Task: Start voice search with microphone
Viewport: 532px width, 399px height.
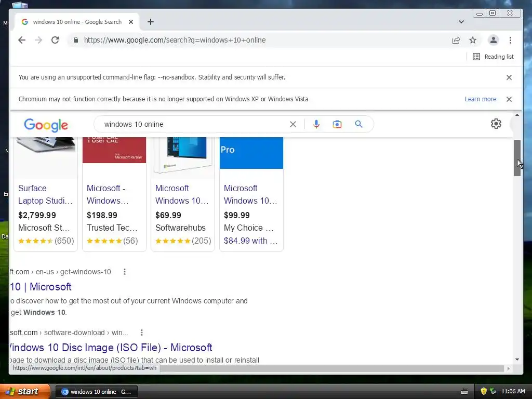Action: click(x=316, y=124)
